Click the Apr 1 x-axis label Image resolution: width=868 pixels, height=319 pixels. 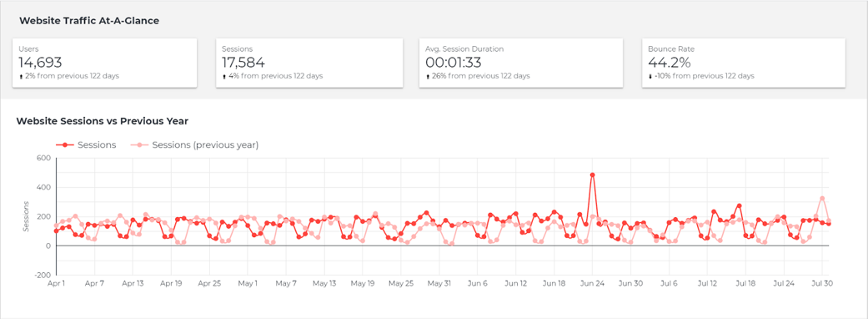(57, 283)
